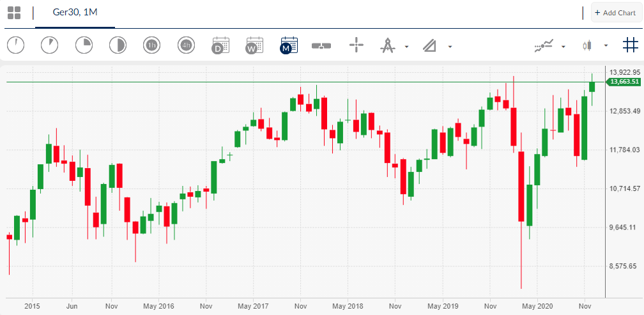644x315 pixels.
Task: Click the May 2020 time axis label
Action: (537, 306)
